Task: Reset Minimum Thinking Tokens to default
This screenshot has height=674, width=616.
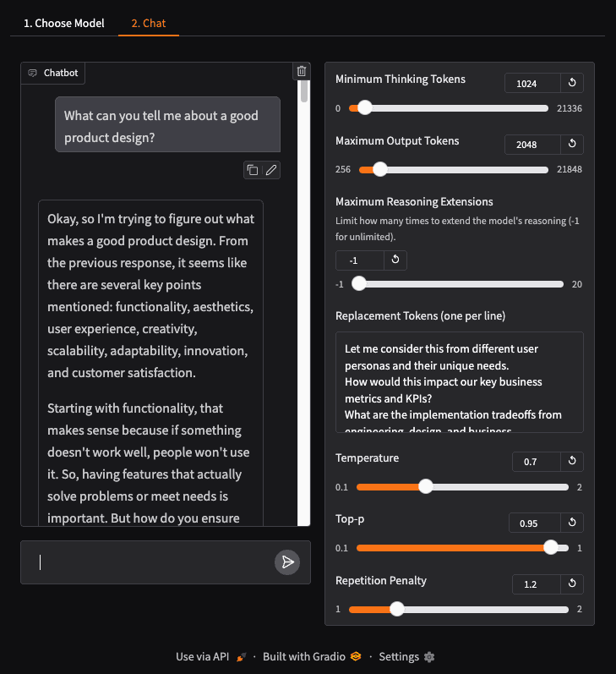Action: (572, 83)
